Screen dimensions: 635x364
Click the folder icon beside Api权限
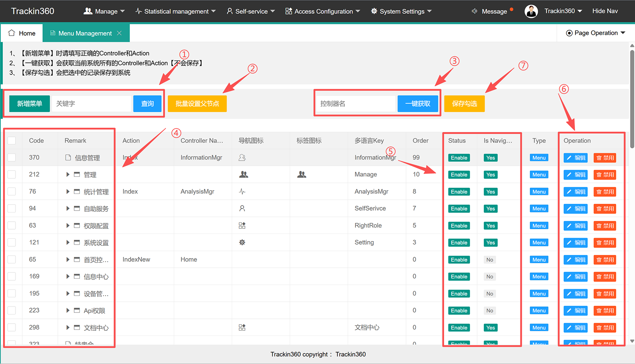[77, 310]
